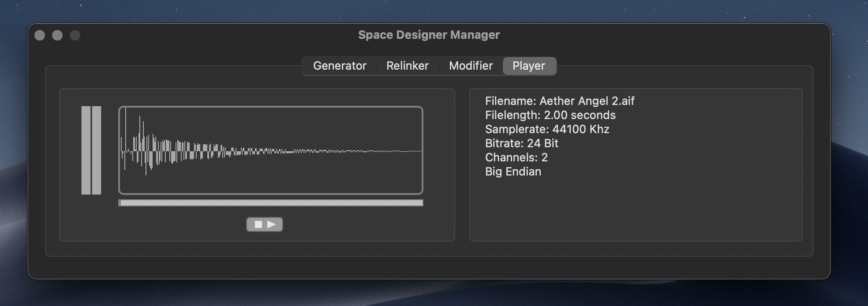Click the Channels: 2 line
This screenshot has width=868, height=306.
pyautogui.click(x=516, y=157)
